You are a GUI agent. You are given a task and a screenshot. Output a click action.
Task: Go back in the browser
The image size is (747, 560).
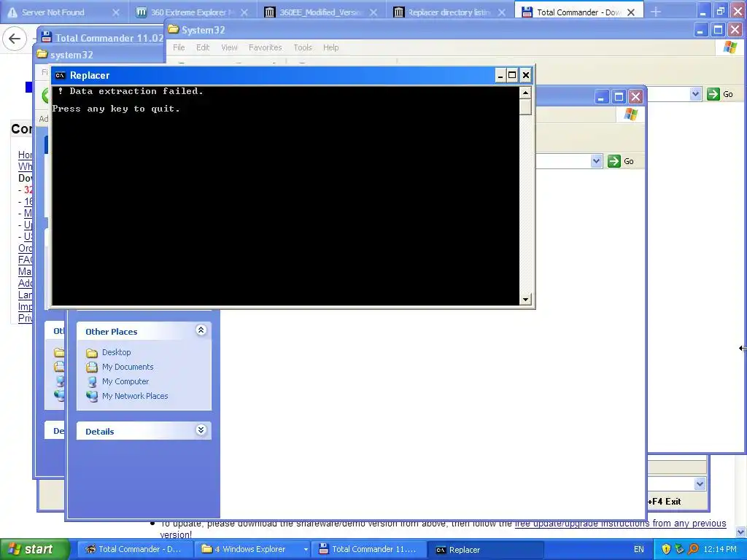pos(15,39)
